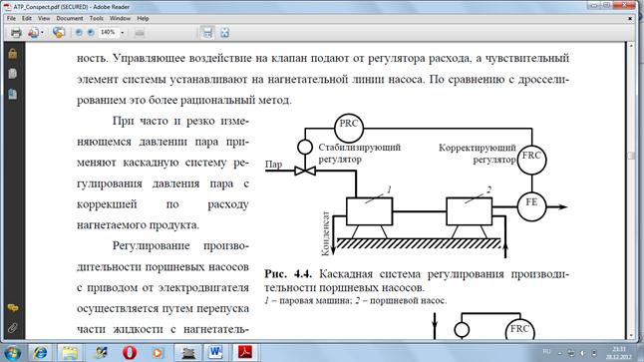Click the taskbar icon left of Opera
This screenshot has width=644, height=362.
click(100, 353)
